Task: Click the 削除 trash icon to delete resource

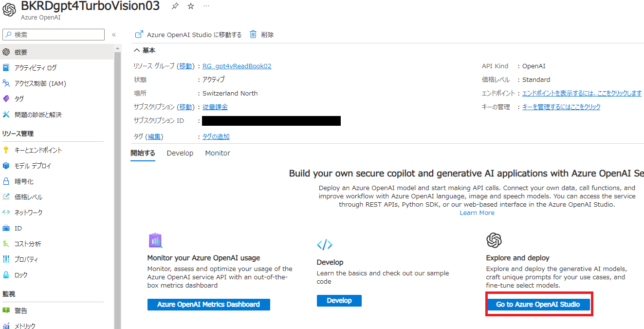Action: (253, 34)
